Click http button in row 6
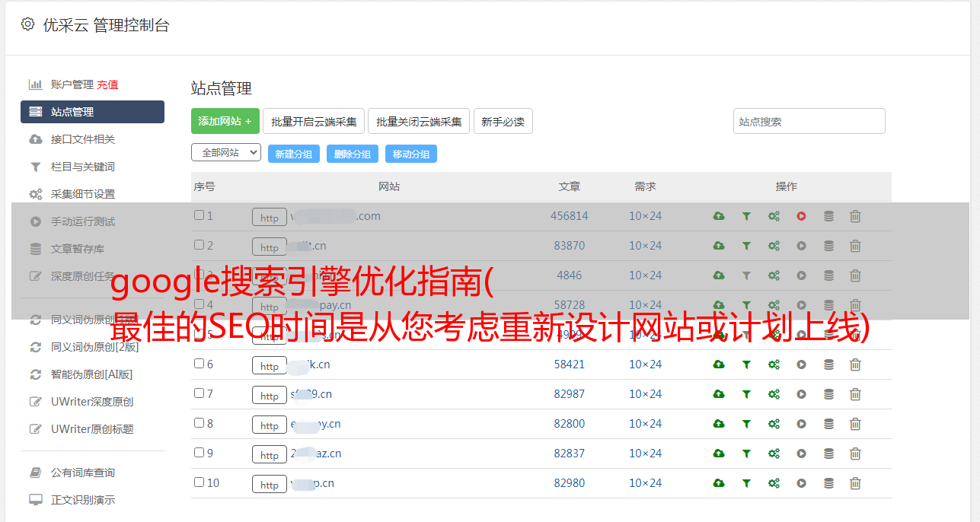Viewport: 980px width, 522px height. [x=270, y=366]
